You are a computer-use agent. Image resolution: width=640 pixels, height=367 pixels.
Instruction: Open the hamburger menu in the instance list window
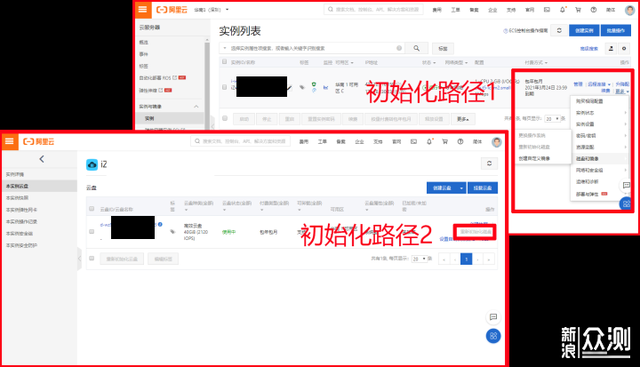(143, 9)
